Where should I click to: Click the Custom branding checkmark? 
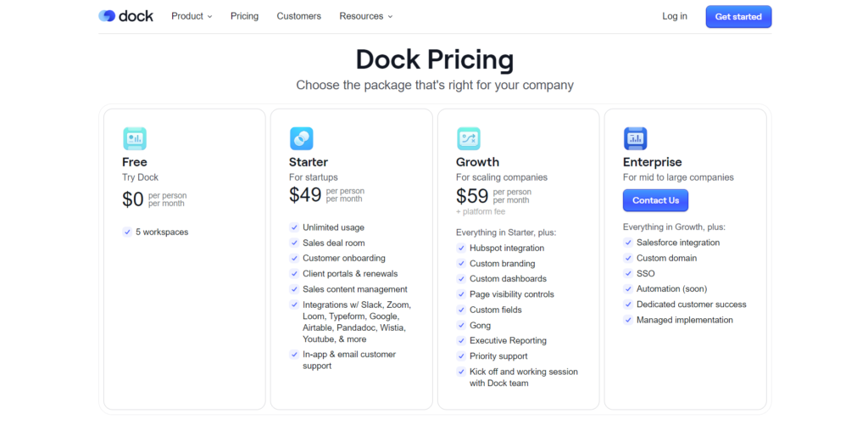point(461,264)
